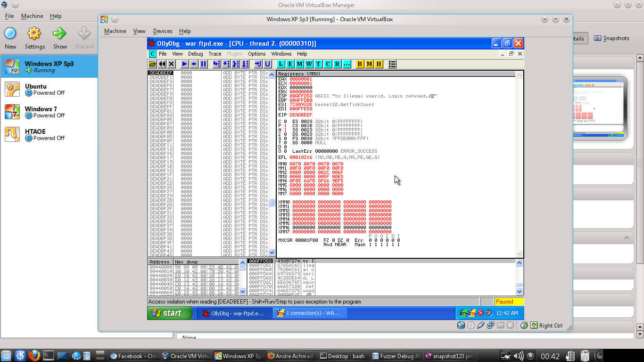Click the Step into toolbar icon

[217, 64]
